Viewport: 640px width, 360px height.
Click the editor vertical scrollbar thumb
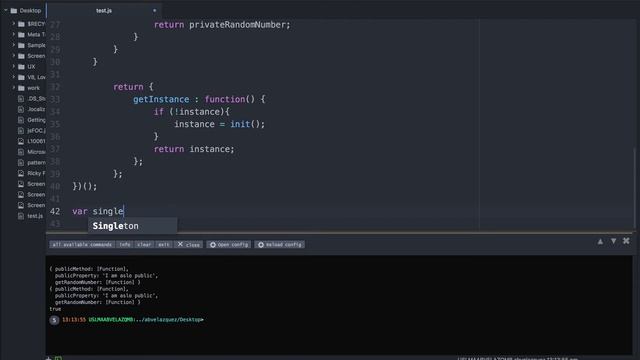pyautogui.click(x=634, y=189)
